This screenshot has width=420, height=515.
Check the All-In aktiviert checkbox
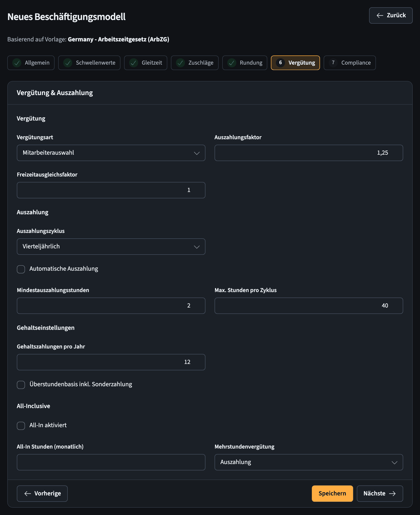[x=21, y=426]
